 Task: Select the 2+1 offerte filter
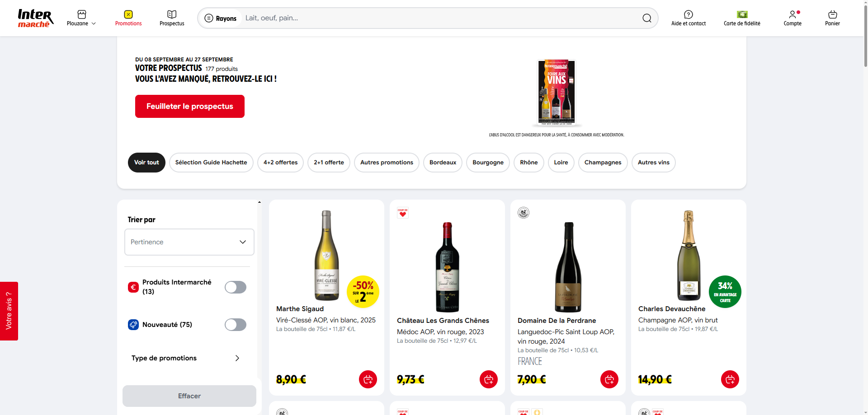coord(329,163)
